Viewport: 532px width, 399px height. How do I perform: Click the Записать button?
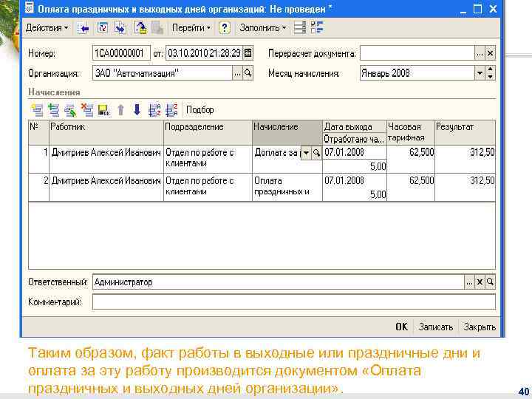(x=436, y=327)
